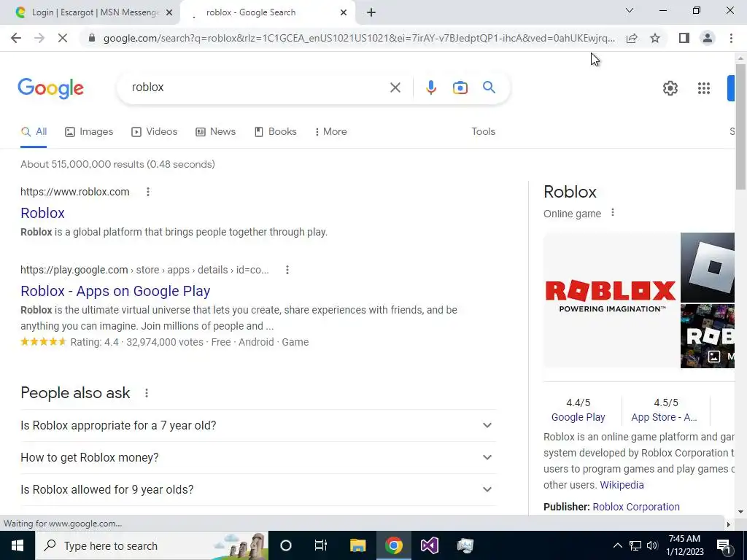Open volume control in tray
747x560 pixels.
click(x=652, y=545)
